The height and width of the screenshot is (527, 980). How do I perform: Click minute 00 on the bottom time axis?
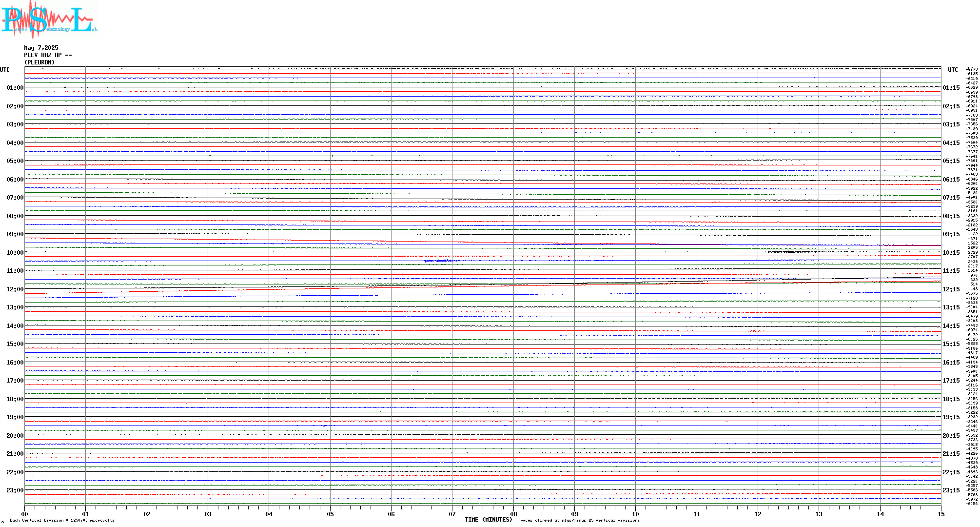[x=25, y=514]
